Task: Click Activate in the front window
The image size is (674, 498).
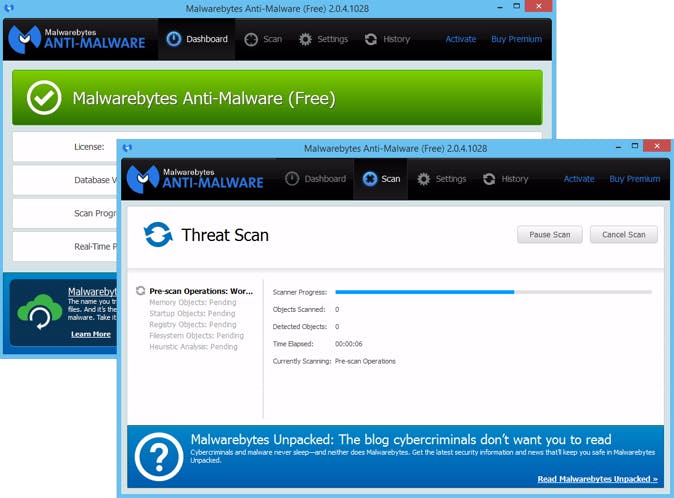Action: click(579, 179)
